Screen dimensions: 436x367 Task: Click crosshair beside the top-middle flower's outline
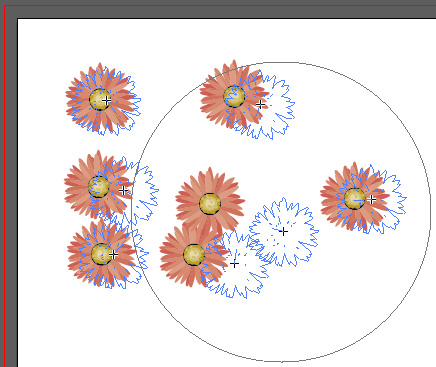(260, 105)
